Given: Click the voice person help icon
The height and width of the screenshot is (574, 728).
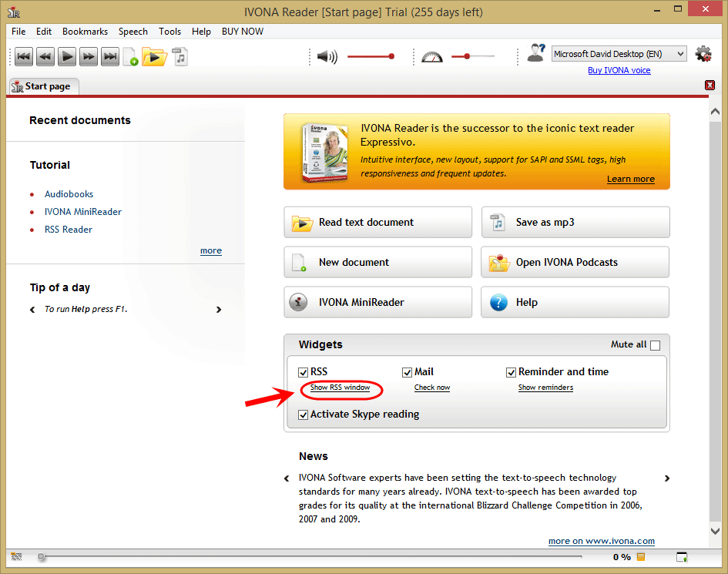Looking at the screenshot, I should click(x=535, y=52).
